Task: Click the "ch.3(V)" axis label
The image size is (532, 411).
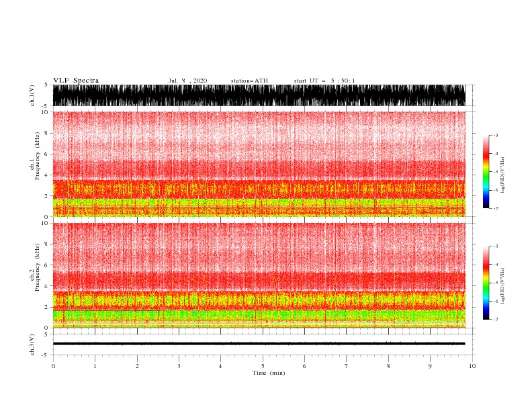Action: tap(32, 345)
